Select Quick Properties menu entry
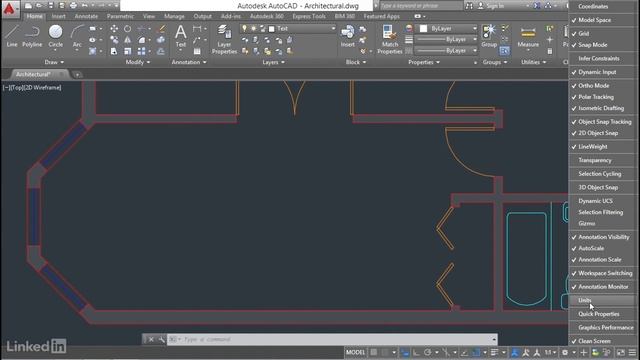Image resolution: width=640 pixels, height=360 pixels. [x=602, y=314]
